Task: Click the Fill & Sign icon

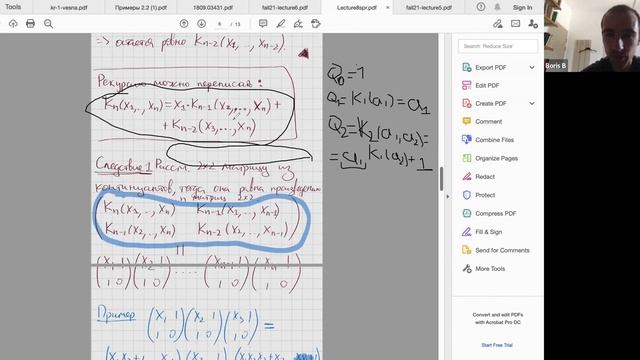Action: click(467, 231)
